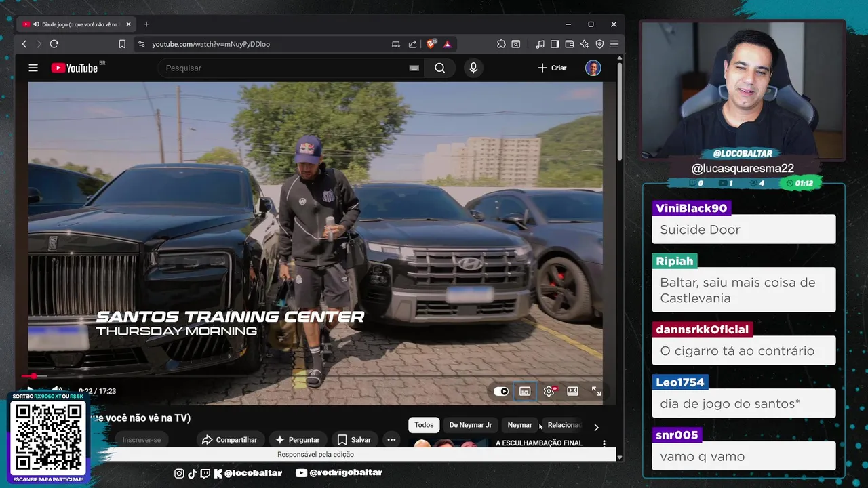Click the youtube.com address bar URL
This screenshot has height=488, width=868.
[211, 44]
